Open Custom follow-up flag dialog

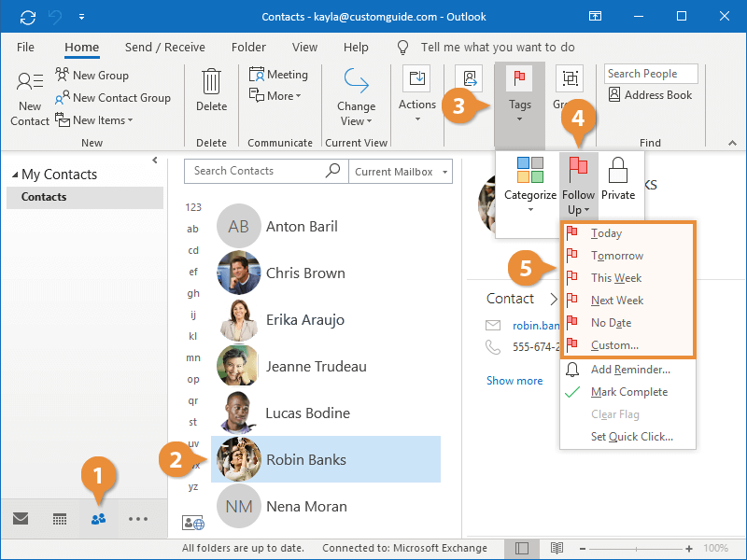coord(627,345)
